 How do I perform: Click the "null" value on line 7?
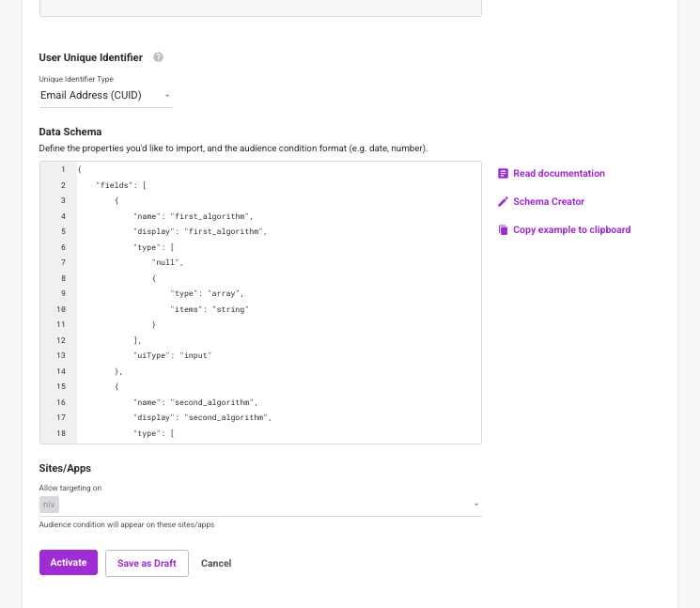pos(167,262)
